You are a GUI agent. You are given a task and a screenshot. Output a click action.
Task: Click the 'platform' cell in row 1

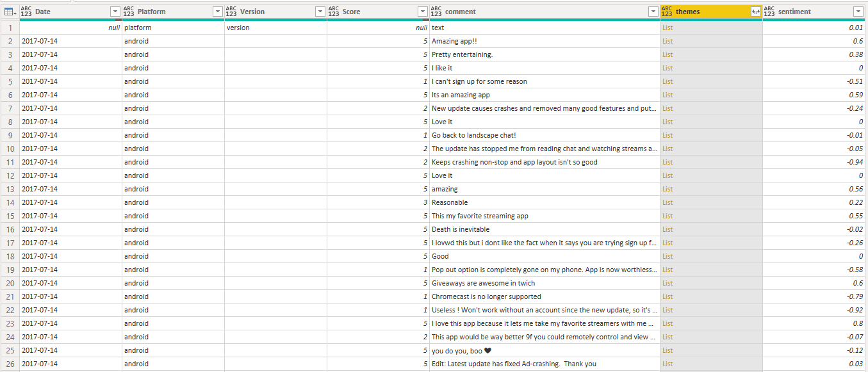tap(173, 28)
